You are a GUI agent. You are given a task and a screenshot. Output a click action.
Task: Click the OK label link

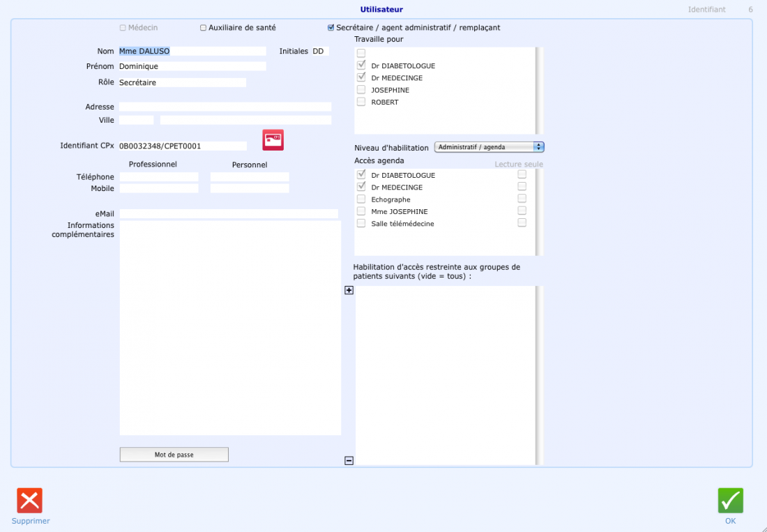point(730,521)
